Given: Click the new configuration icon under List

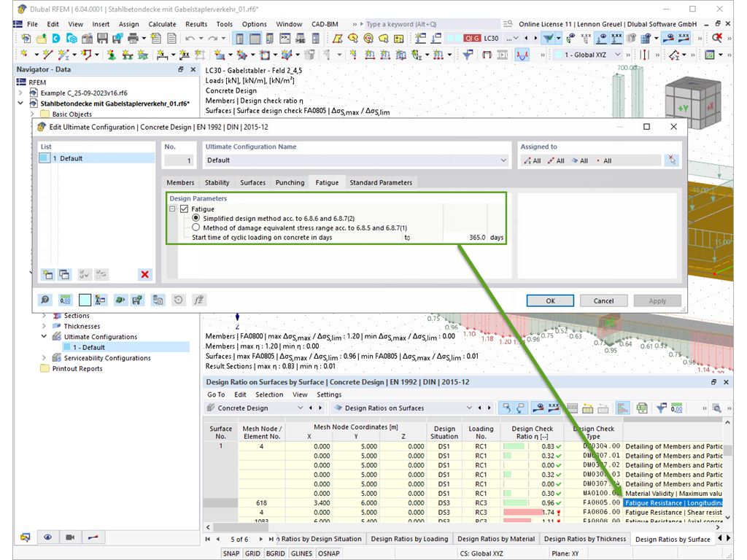Looking at the screenshot, I should [47, 274].
